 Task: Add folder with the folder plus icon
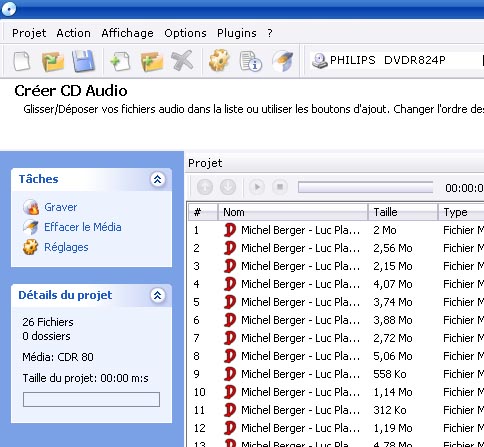tap(152, 61)
